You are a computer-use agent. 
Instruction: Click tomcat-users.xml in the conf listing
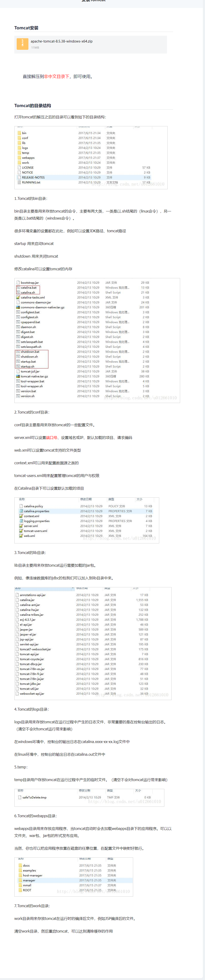(x=35, y=531)
